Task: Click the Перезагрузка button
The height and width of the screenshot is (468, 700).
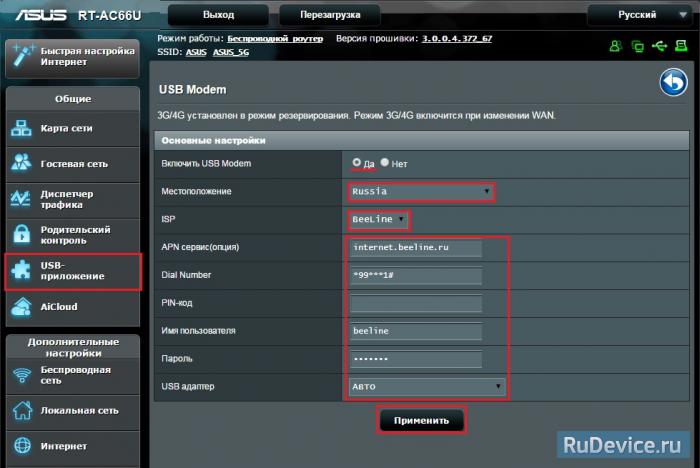Action: click(x=330, y=15)
